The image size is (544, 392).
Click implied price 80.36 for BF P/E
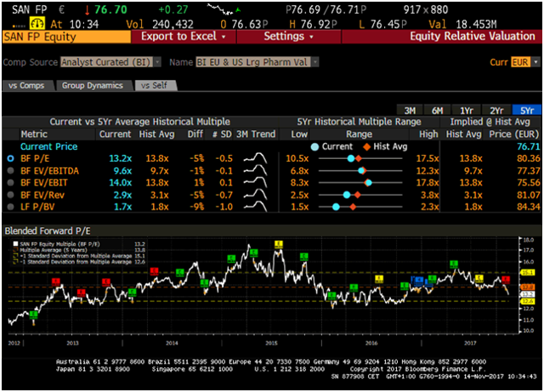(529, 158)
